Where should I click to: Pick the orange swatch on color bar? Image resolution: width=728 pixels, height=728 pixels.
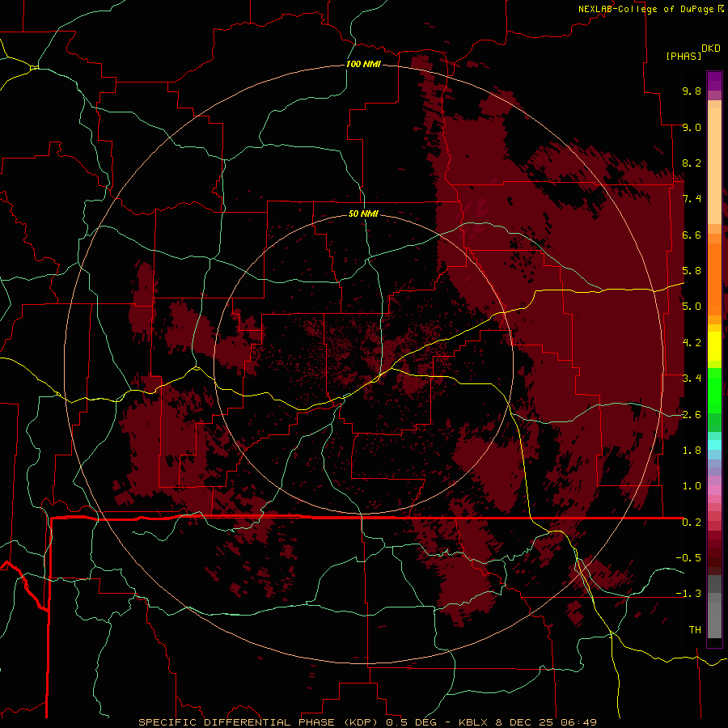click(x=714, y=280)
